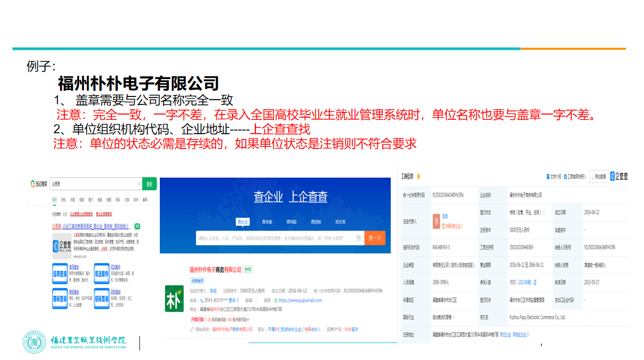Screen dimensions: 644x360
Task: Click the 360搜索 logo
Action: [x=39, y=184]
